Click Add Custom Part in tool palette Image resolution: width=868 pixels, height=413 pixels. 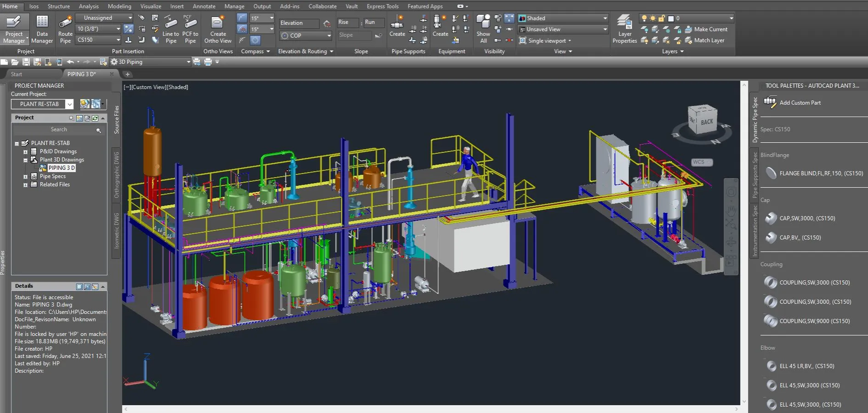[x=800, y=103]
